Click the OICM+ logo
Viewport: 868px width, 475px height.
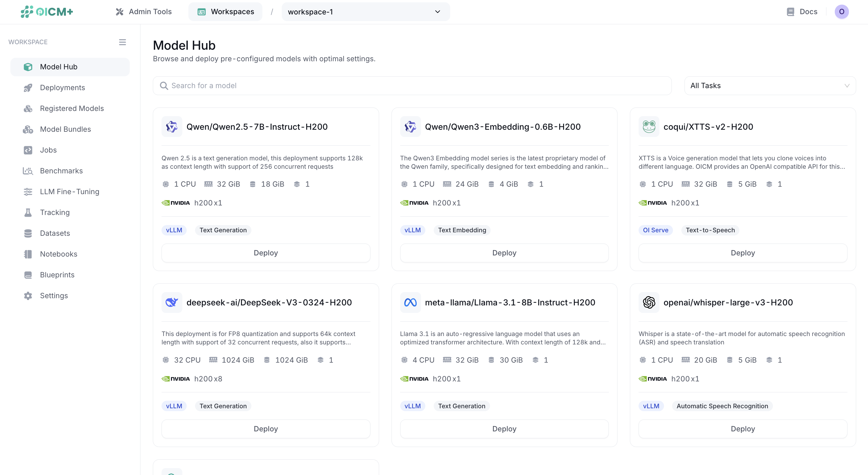tap(47, 12)
